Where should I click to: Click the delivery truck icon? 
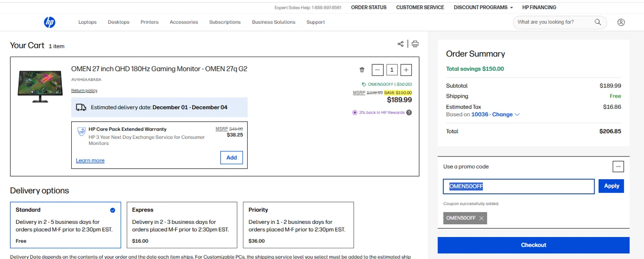click(x=81, y=108)
